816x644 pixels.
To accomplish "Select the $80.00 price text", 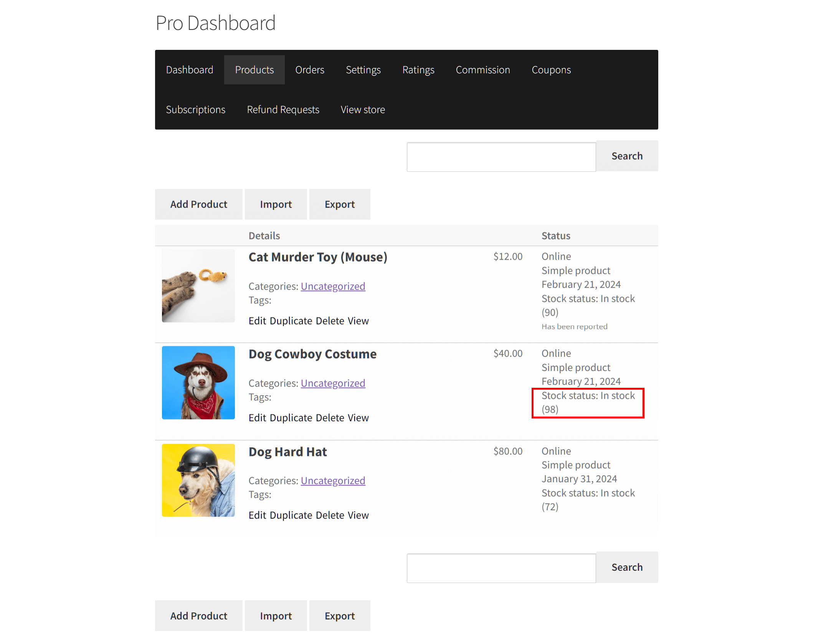I will tap(508, 451).
